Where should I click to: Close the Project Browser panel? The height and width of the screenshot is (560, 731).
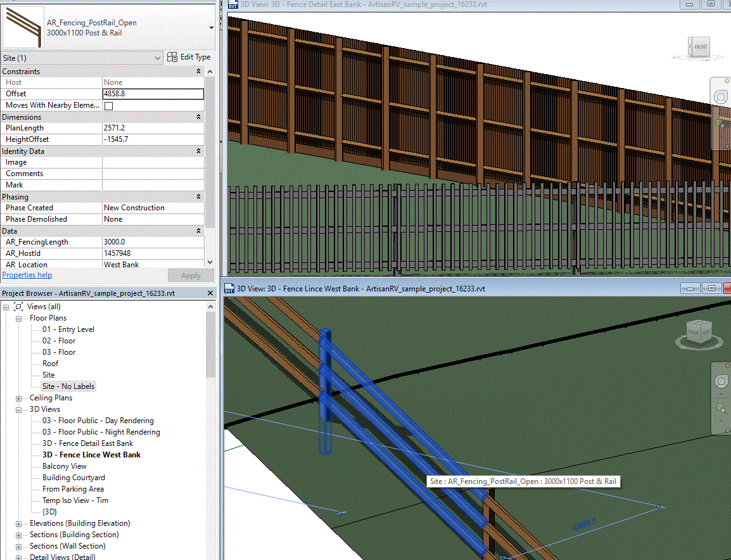click(210, 293)
